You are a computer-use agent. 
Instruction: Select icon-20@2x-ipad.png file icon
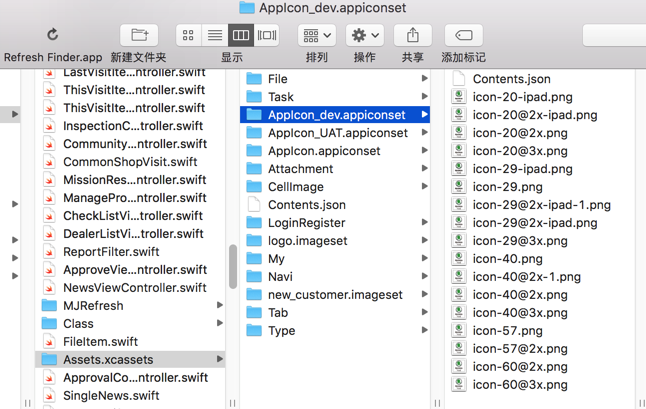[459, 115]
